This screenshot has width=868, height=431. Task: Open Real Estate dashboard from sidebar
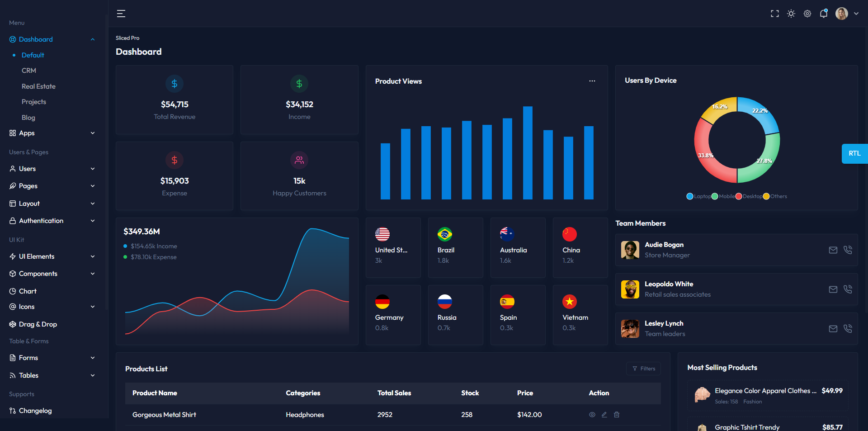(x=38, y=86)
